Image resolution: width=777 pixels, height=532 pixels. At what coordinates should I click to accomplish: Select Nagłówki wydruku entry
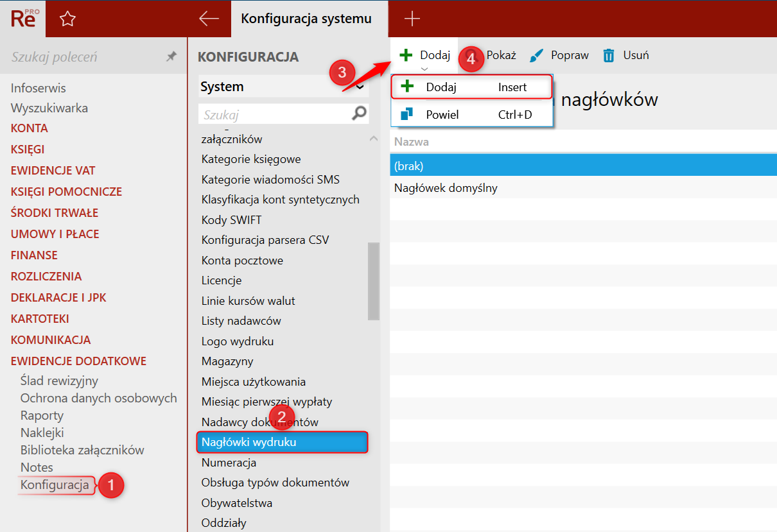pos(283,442)
